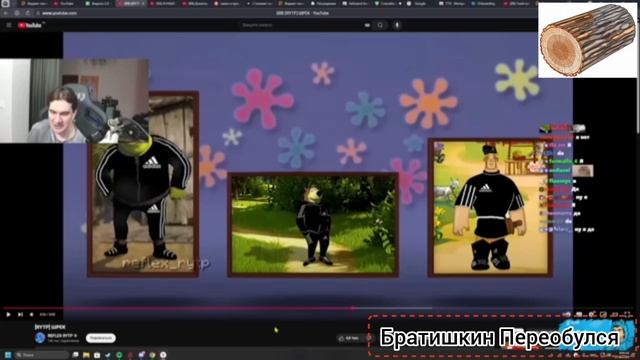Switch player to theater mode
The image size is (640, 360).
click(x=615, y=314)
